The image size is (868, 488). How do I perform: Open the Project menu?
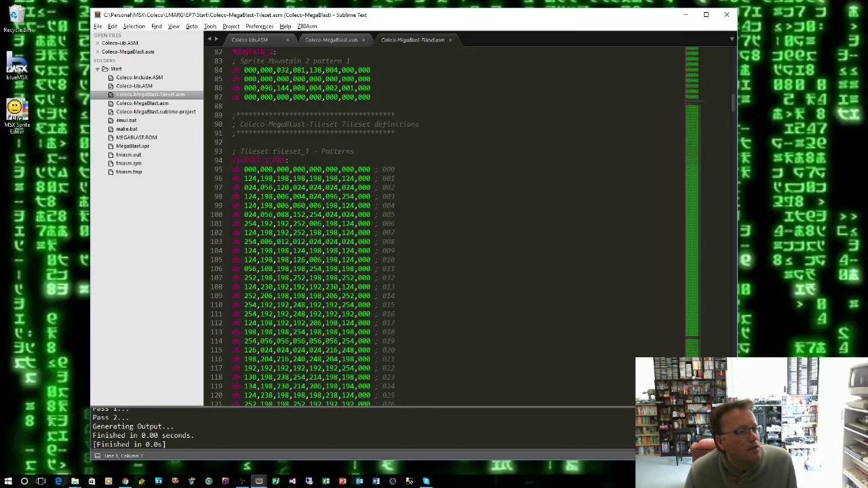pyautogui.click(x=231, y=26)
